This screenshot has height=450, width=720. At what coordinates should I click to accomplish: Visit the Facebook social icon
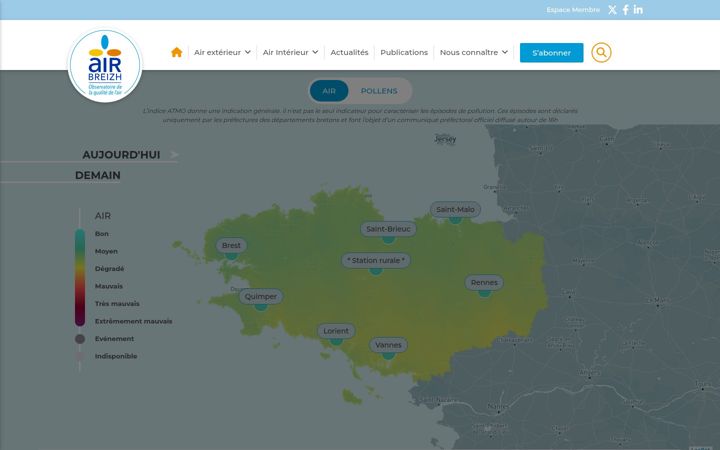pos(625,10)
